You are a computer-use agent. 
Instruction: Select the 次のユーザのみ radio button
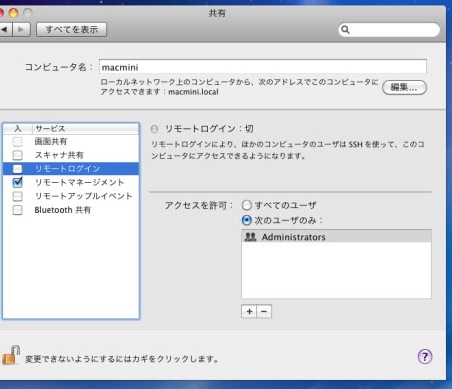tap(246, 220)
